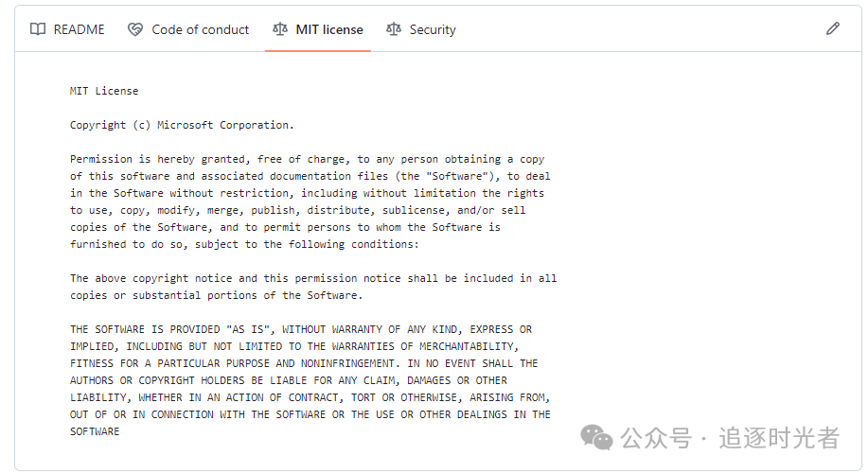The width and height of the screenshot is (868, 473).
Task: Click the word NONINFRINGEMENT in the license
Action: tap(346, 363)
